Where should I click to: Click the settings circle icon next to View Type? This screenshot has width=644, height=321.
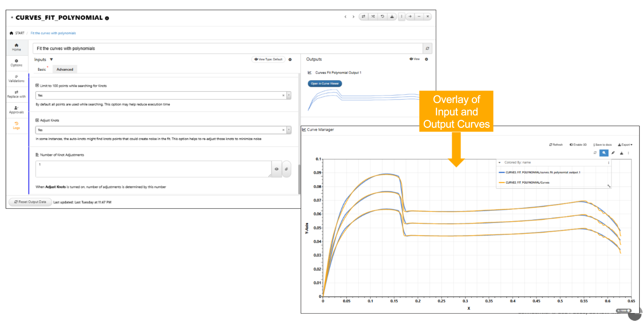tap(290, 59)
